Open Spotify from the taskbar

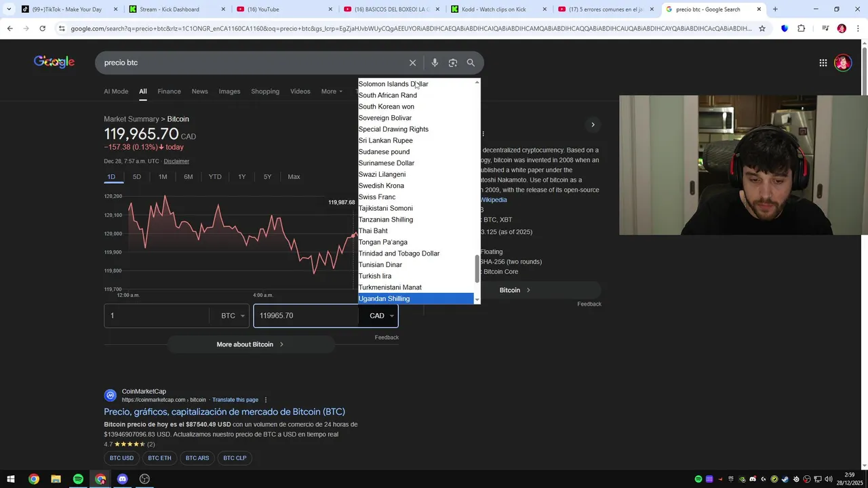click(x=78, y=479)
